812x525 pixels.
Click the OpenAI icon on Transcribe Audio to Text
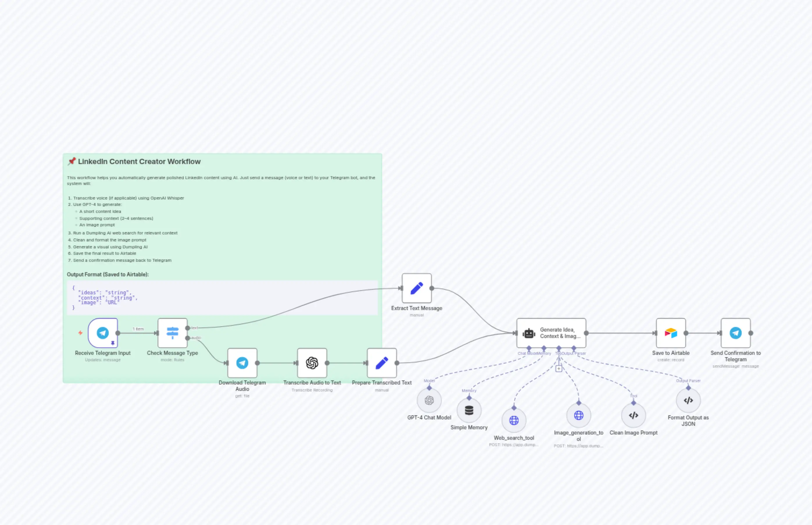[312, 363]
